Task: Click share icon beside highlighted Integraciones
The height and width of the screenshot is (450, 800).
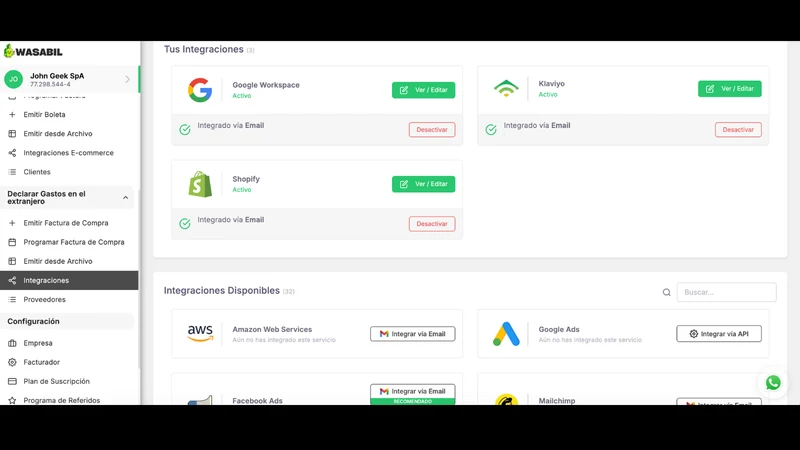Action: [12, 280]
